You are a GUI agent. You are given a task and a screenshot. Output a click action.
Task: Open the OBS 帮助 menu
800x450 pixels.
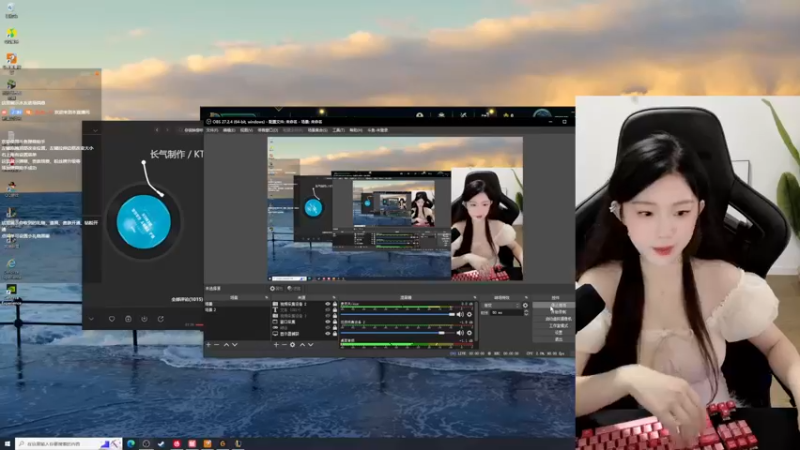[x=356, y=130]
